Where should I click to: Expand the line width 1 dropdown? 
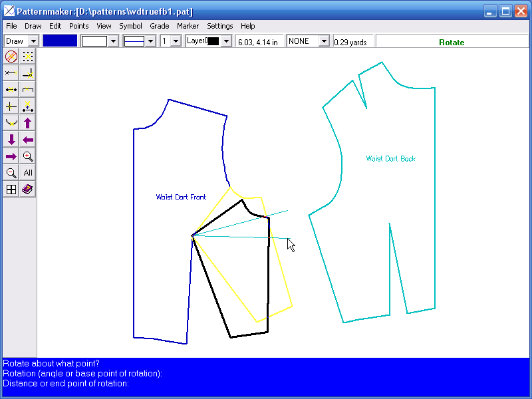(176, 41)
